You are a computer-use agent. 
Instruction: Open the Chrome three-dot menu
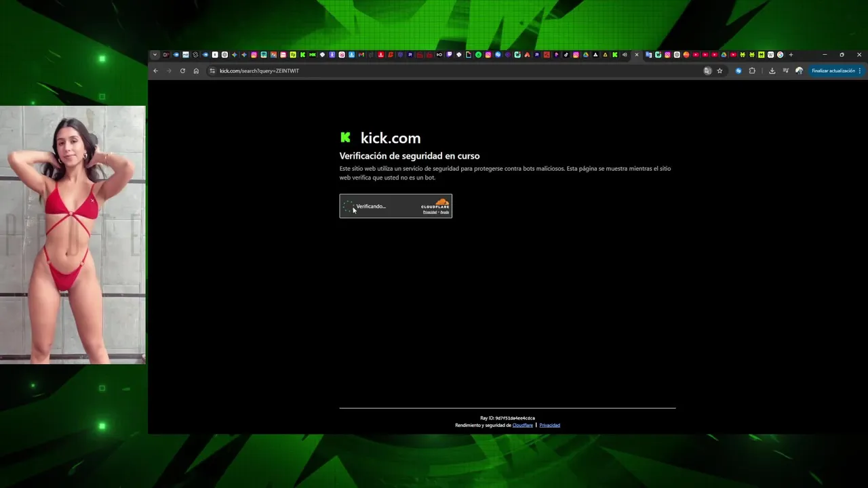click(860, 70)
